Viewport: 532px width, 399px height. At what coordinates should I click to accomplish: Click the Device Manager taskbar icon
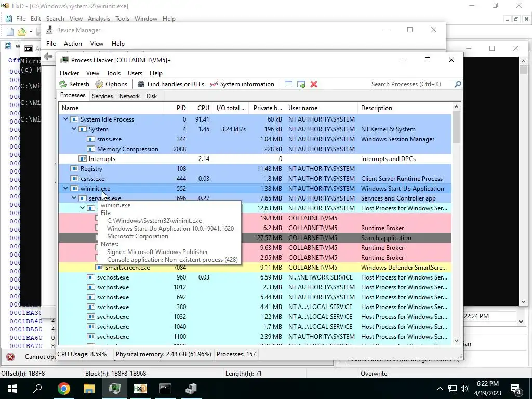click(191, 389)
